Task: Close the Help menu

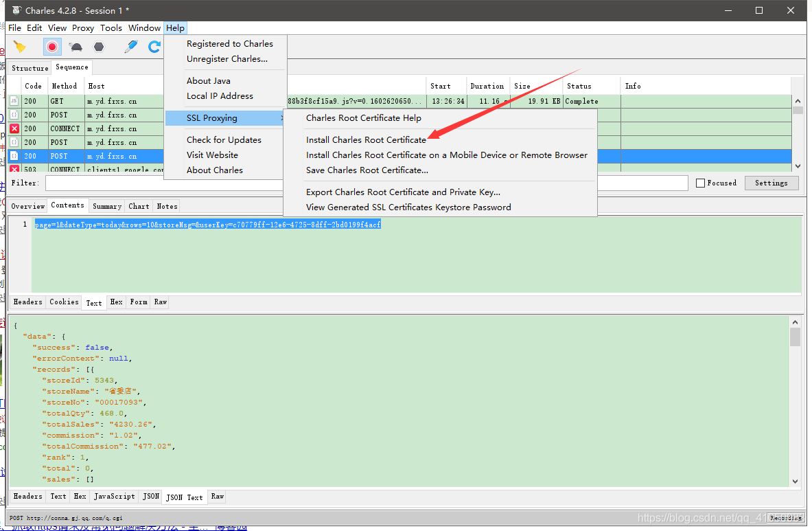Action: click(175, 28)
